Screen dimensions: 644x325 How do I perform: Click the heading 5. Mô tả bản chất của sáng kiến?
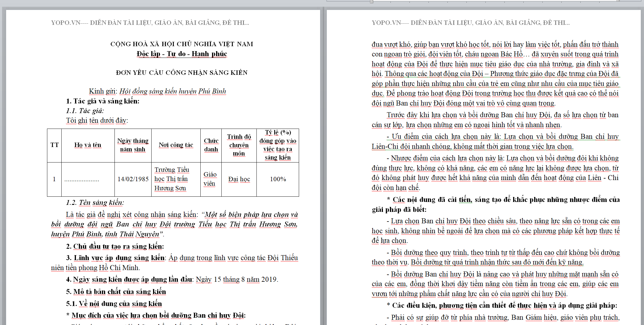click(116, 292)
